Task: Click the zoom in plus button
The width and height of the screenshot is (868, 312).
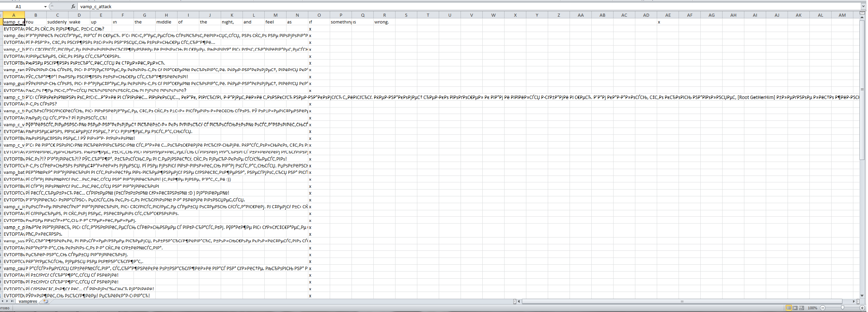Action: (x=862, y=308)
